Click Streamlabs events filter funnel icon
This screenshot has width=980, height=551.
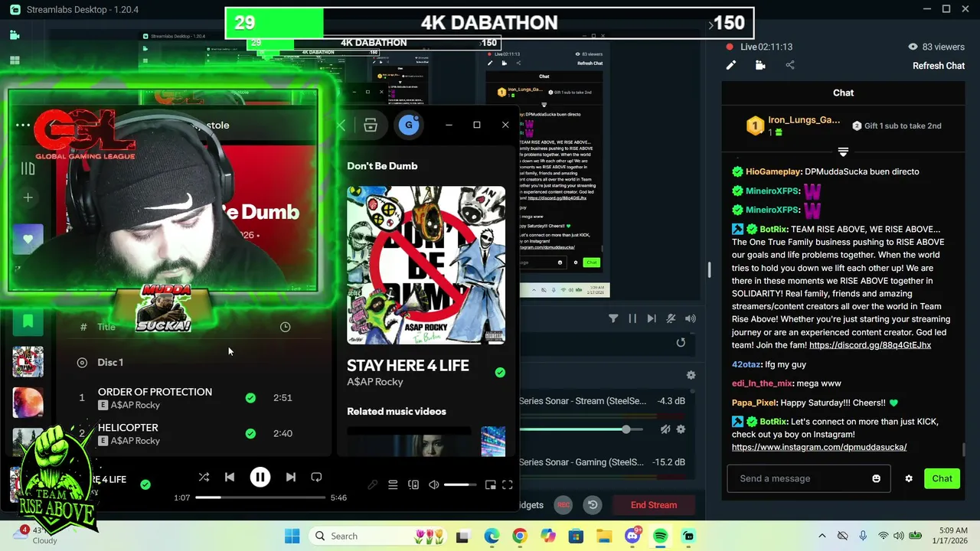point(613,318)
